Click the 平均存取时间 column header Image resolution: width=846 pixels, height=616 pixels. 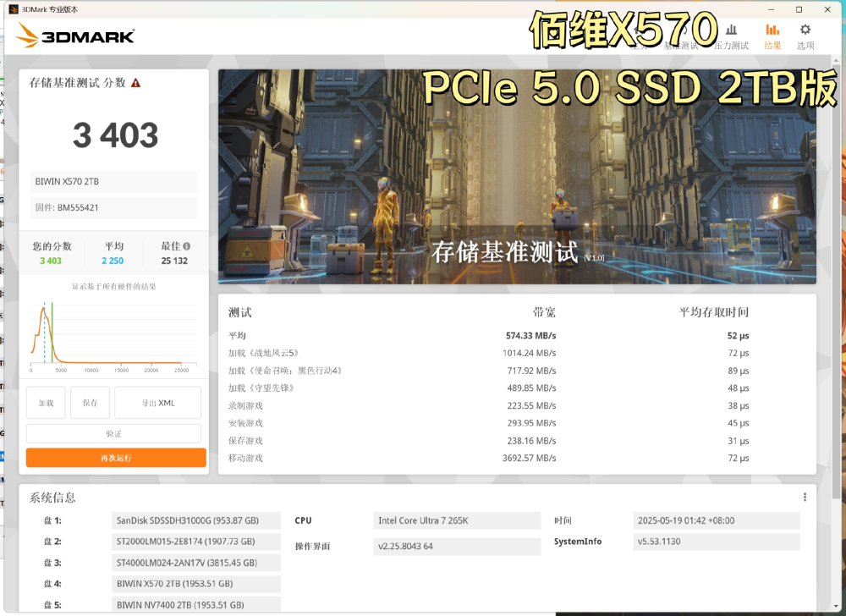coord(714,312)
